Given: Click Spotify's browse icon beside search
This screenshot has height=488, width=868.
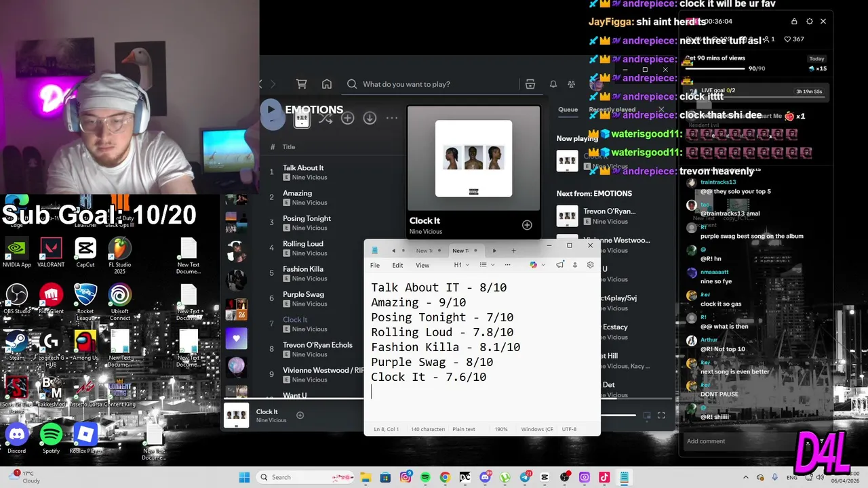Looking at the screenshot, I should [x=530, y=84].
